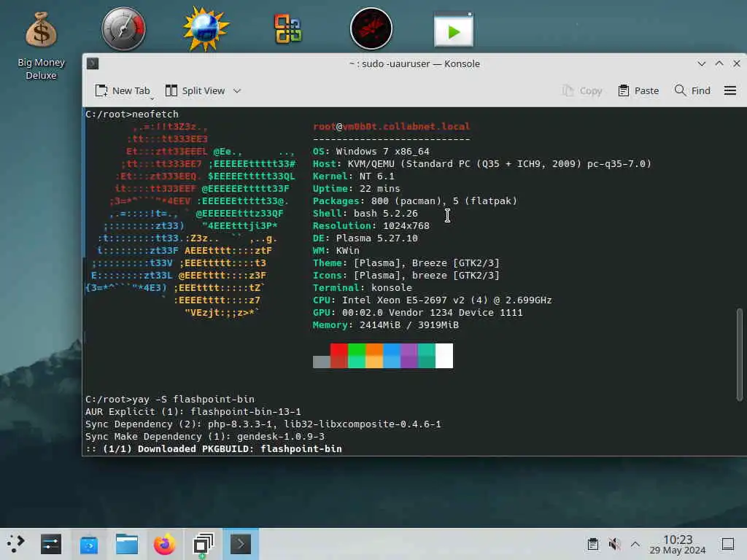The width and height of the screenshot is (747, 560).
Task: Click the 'yay -S flashpoint-bin' command line
Action: tap(170, 399)
